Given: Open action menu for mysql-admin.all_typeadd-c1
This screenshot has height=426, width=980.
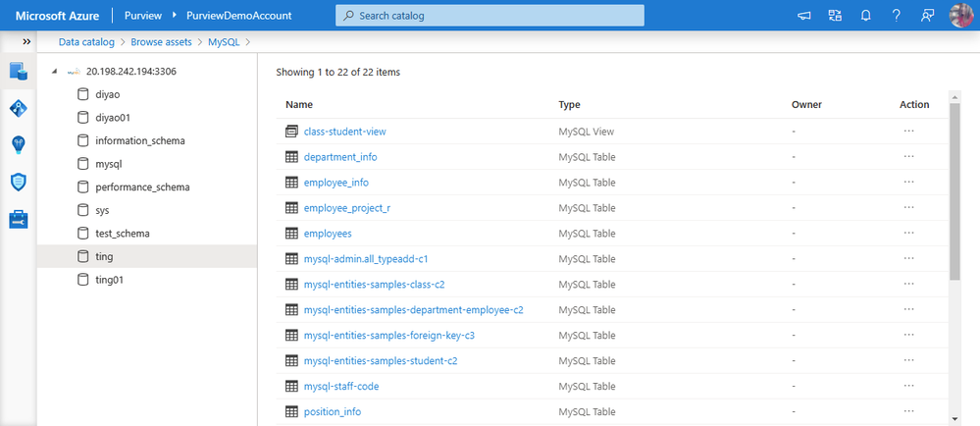Looking at the screenshot, I should 908,259.
